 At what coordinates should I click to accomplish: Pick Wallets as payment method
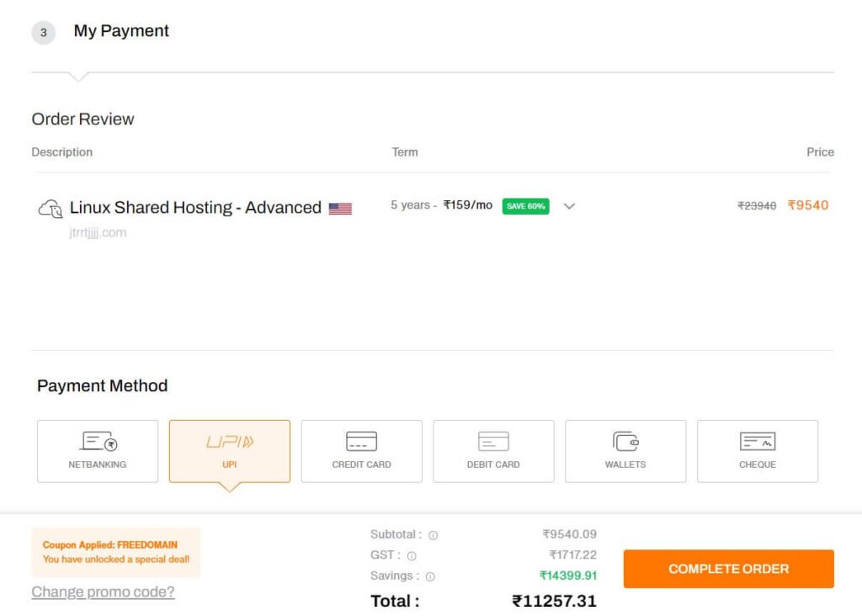[625, 451]
